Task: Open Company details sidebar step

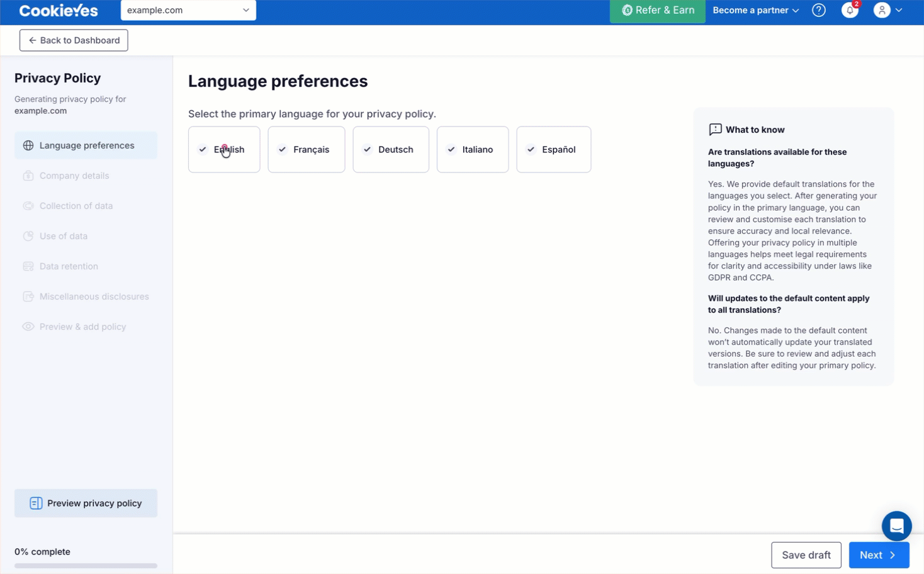Action: 86,176
